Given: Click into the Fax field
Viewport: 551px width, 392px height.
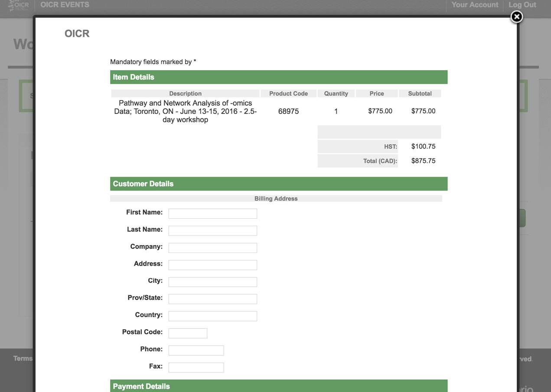Looking at the screenshot, I should [x=196, y=367].
